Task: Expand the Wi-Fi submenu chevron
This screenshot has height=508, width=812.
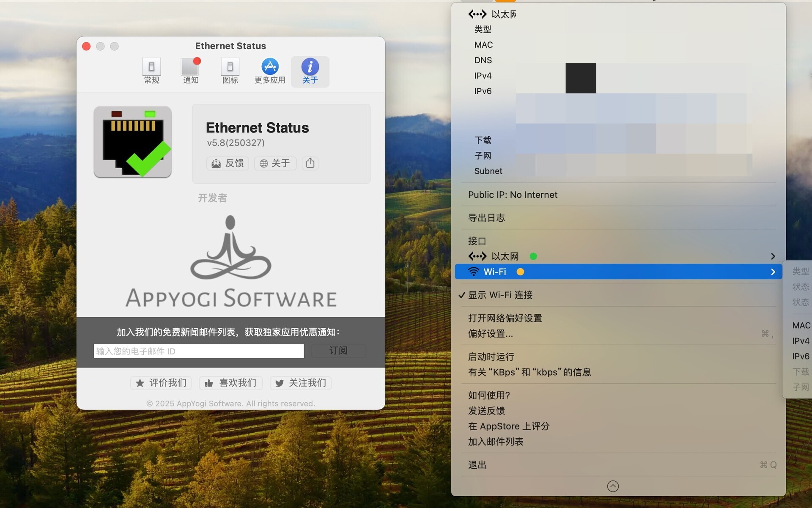Action: (773, 272)
